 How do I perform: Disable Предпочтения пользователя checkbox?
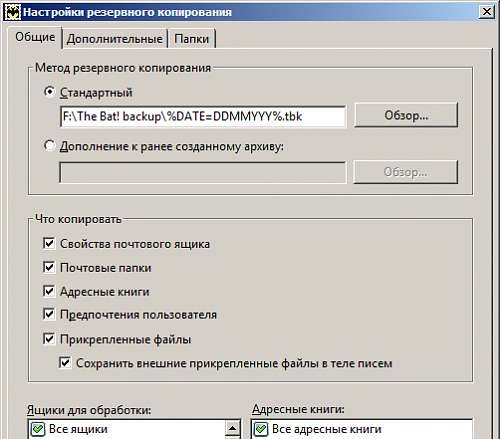coord(49,314)
